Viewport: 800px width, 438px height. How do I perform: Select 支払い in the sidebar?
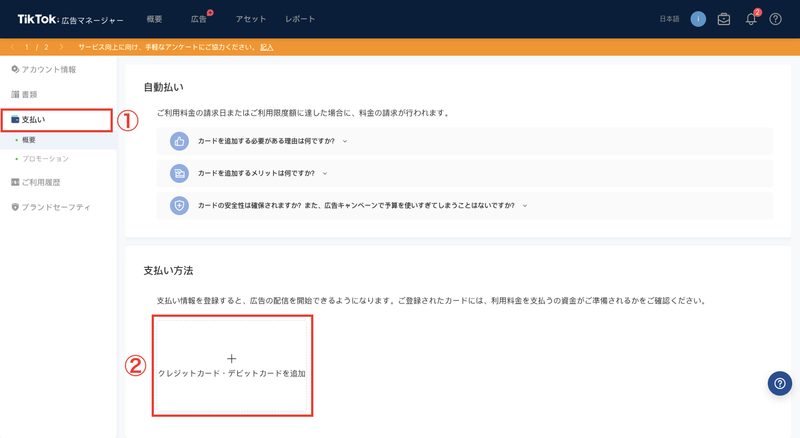[56, 119]
